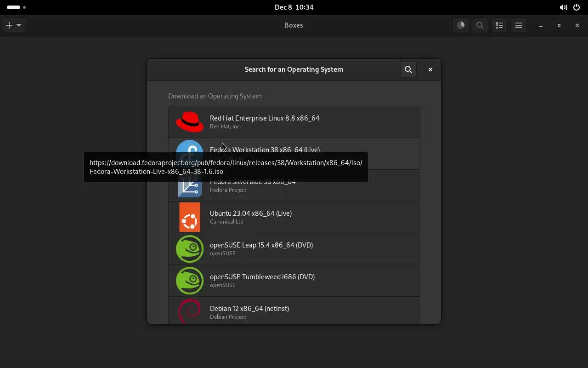
Task: Open the Boxes hamburger menu
Action: click(x=519, y=25)
